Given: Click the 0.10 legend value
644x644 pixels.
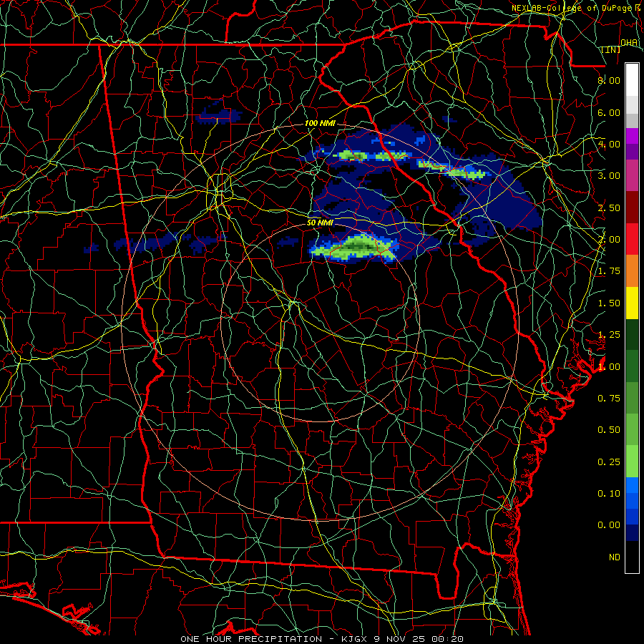Looking at the screenshot, I should [x=609, y=494].
